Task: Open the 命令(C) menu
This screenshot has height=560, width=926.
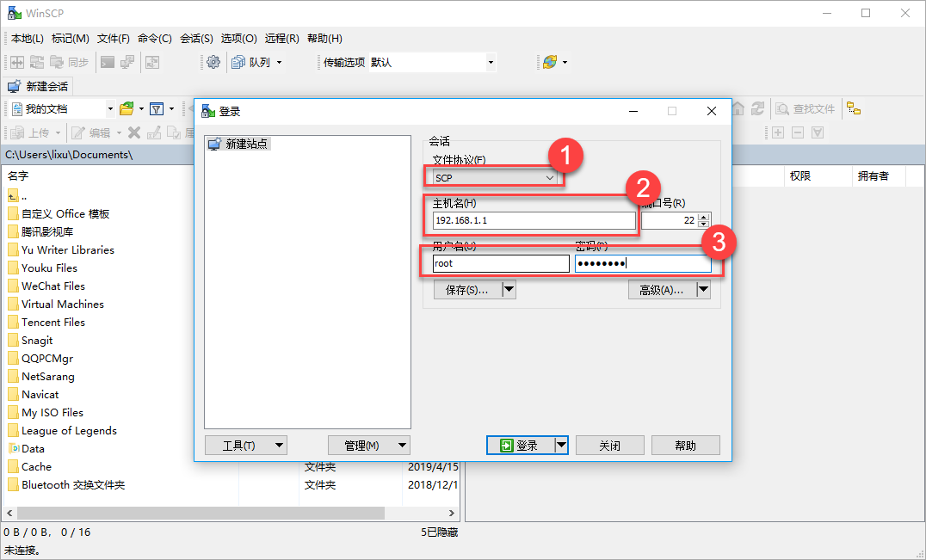Action: click(x=155, y=39)
